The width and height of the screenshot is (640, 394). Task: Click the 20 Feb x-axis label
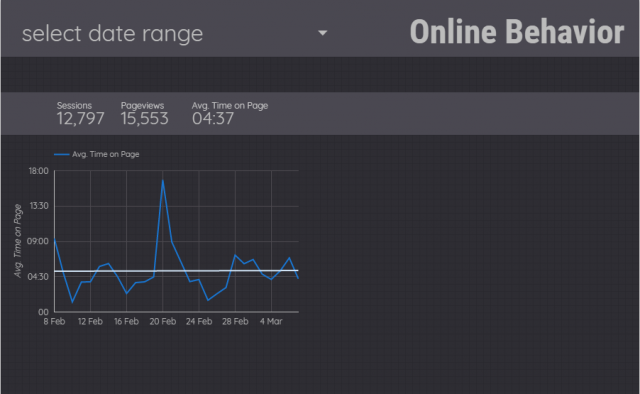coord(163,321)
